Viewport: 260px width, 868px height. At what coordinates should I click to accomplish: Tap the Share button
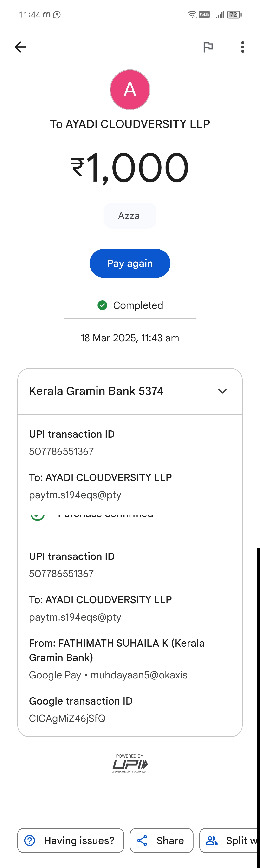pos(162,840)
